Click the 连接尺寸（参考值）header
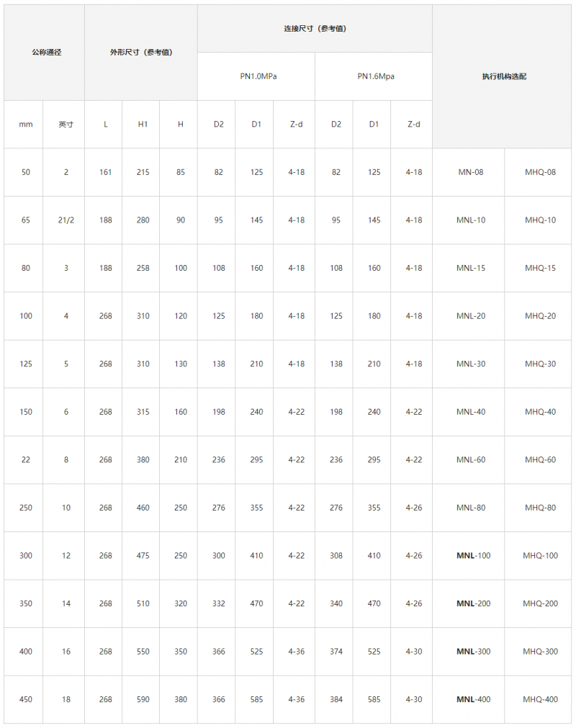 [315, 29]
